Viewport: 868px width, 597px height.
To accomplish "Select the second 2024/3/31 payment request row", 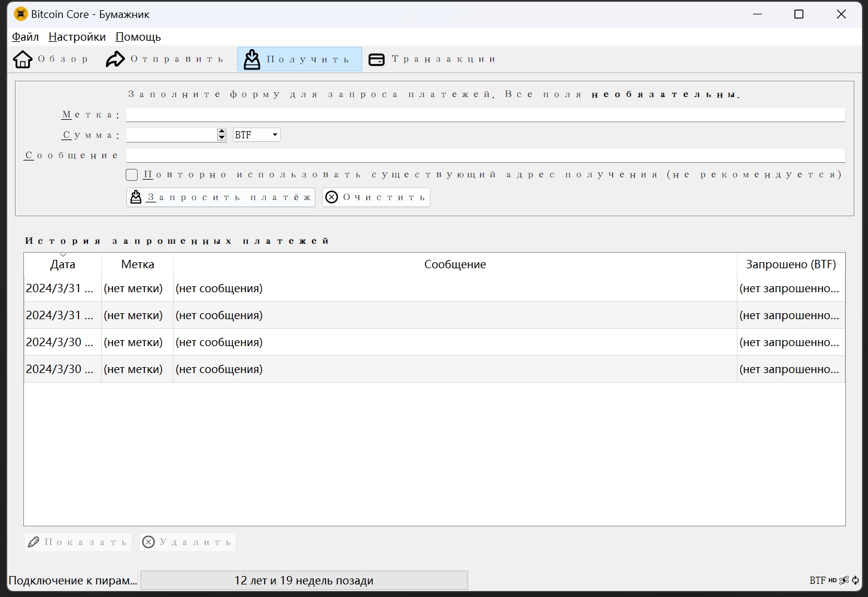I will pyautogui.click(x=435, y=315).
